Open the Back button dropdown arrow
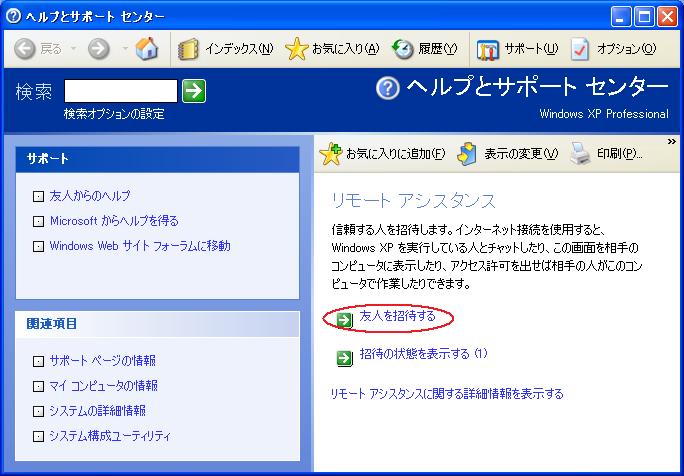Viewport: 684px width, 476px height. tap(71, 49)
